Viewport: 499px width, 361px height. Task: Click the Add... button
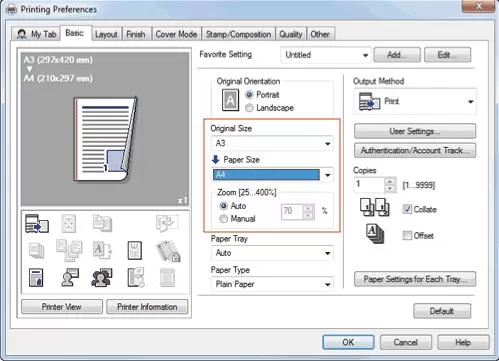[x=397, y=55]
